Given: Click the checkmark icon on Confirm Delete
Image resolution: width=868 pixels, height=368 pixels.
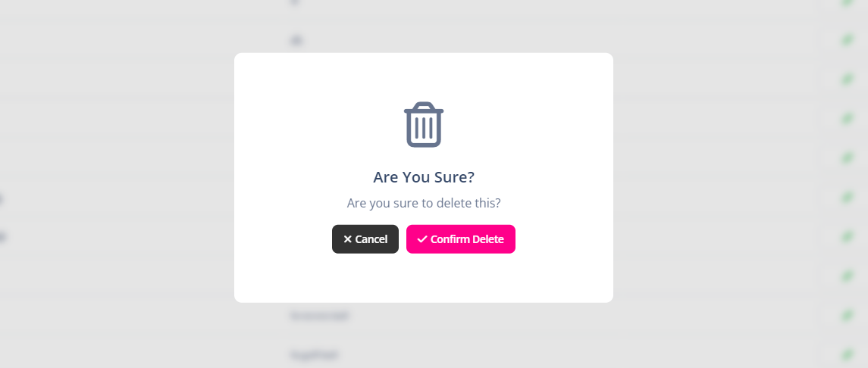Looking at the screenshot, I should click(422, 239).
